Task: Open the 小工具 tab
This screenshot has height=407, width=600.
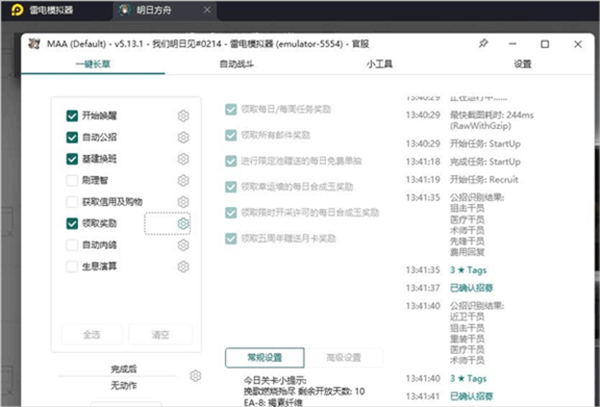Action: tap(379, 64)
